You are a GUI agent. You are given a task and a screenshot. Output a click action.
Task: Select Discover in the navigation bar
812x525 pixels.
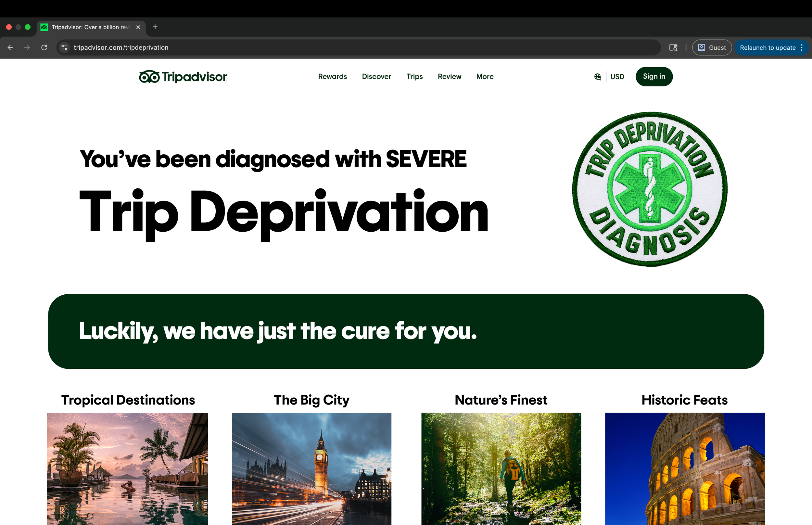[x=376, y=77]
